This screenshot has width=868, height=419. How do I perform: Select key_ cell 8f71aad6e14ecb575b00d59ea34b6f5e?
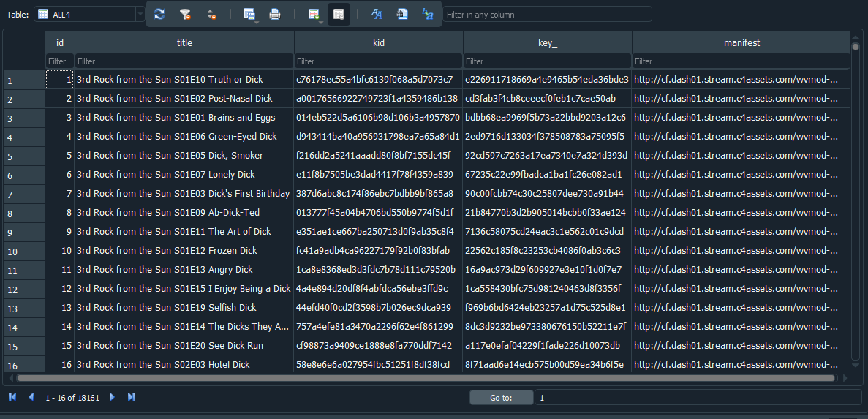[548, 364]
